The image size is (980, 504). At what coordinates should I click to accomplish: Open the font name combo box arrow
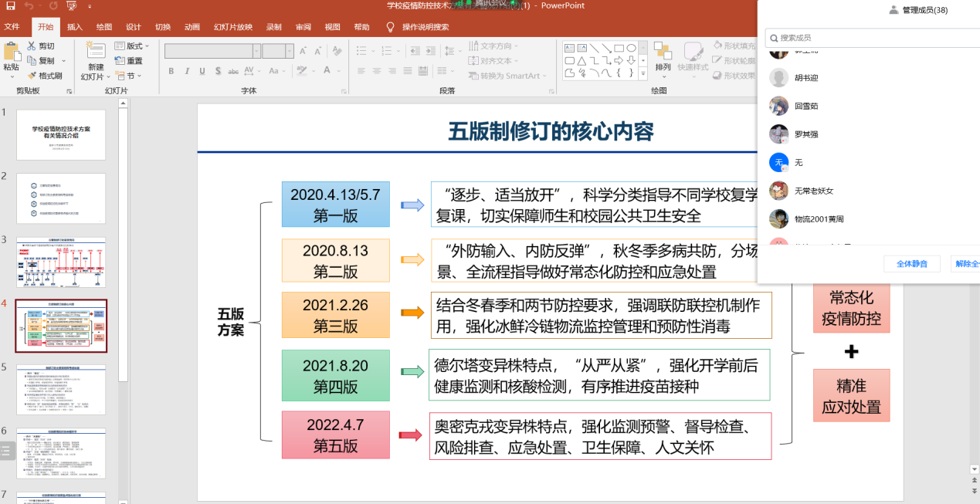(255, 52)
